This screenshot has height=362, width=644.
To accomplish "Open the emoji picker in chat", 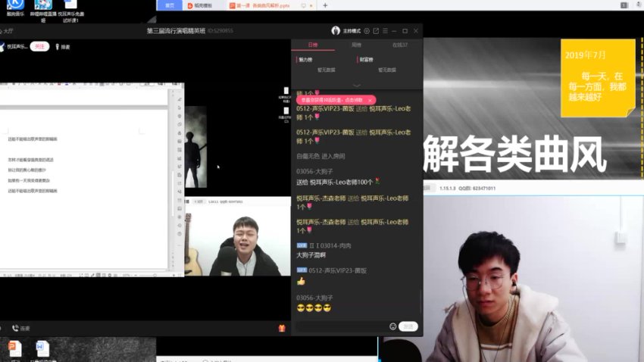I will 392,326.
